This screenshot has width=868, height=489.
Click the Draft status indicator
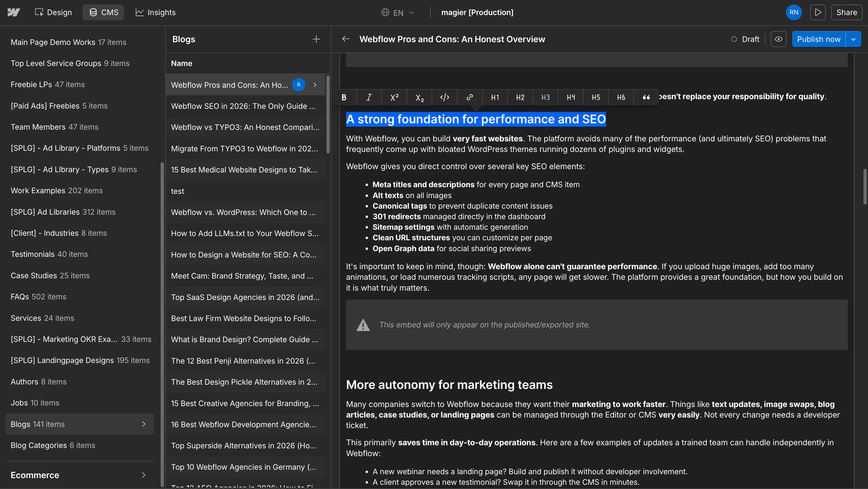(x=745, y=39)
